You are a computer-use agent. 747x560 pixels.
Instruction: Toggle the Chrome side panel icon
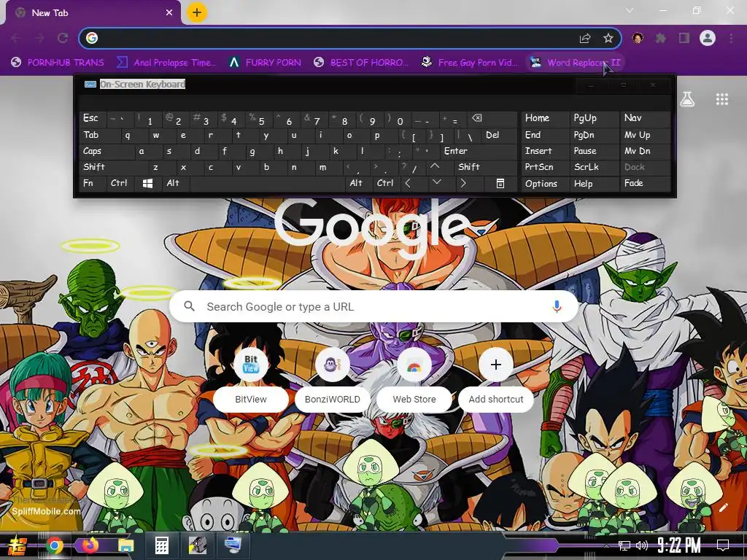[684, 38]
